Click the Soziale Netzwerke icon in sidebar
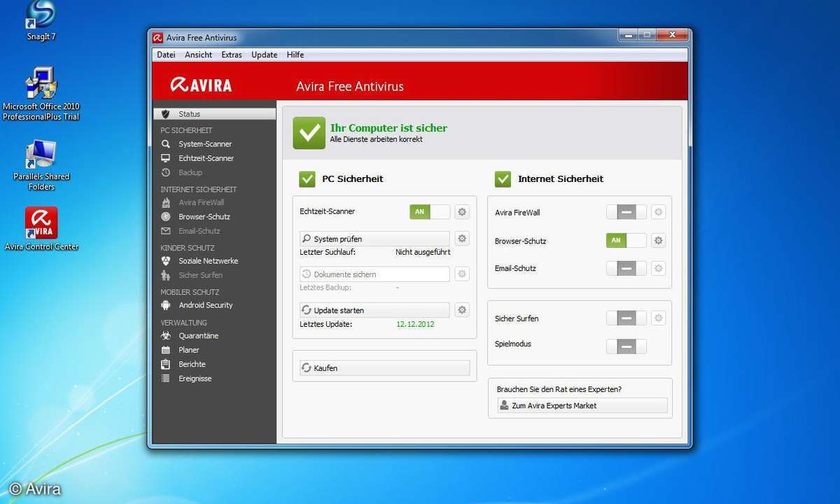The width and height of the screenshot is (840, 504). [166, 260]
